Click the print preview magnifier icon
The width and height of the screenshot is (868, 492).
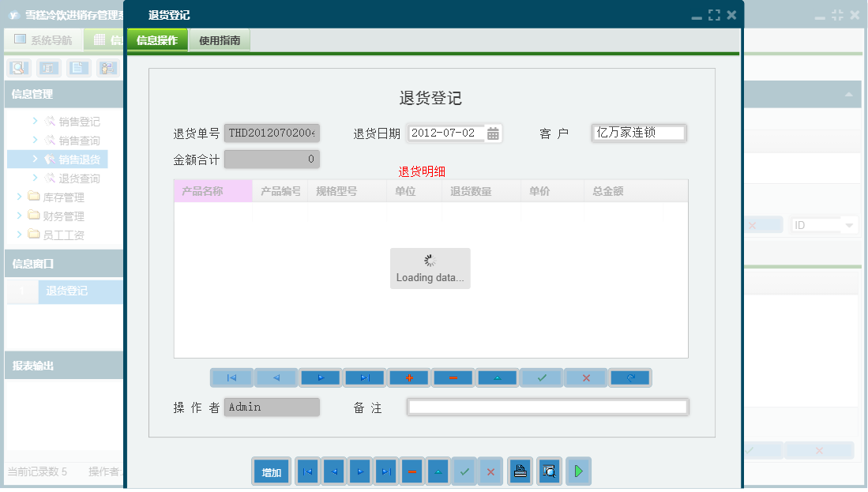547,471
